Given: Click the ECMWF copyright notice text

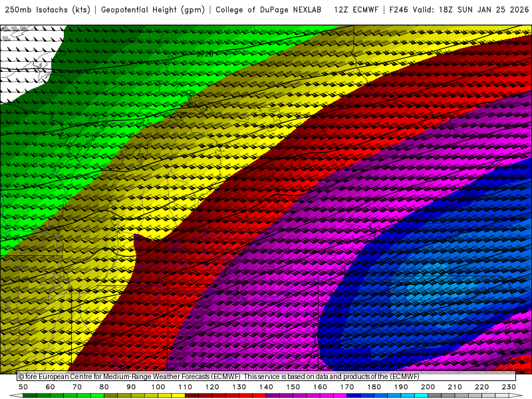Looking at the screenshot, I should pyautogui.click(x=219, y=376).
